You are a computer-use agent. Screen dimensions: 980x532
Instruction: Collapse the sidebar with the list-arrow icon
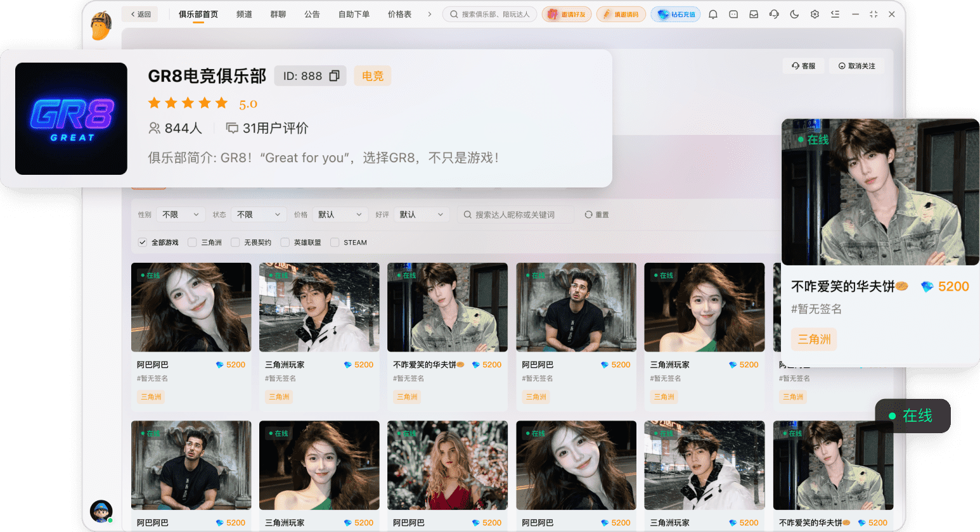tap(835, 14)
